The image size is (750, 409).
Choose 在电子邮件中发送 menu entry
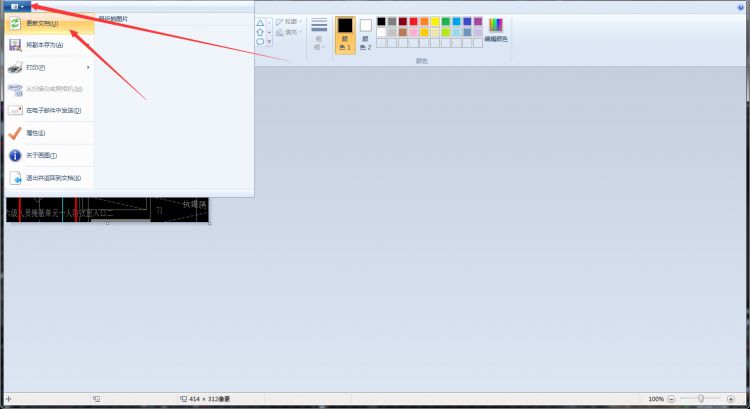pos(49,111)
